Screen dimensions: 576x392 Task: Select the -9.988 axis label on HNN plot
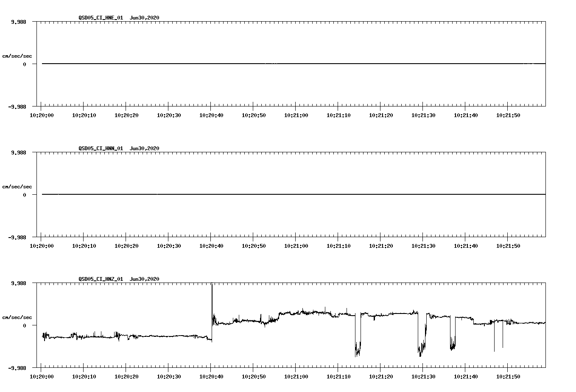(17, 238)
